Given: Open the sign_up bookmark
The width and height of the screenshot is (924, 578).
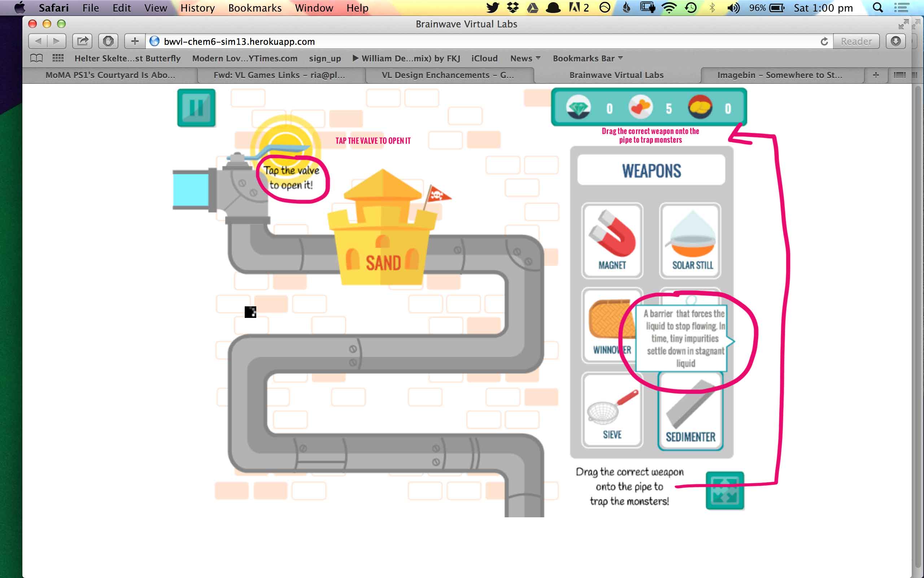Looking at the screenshot, I should [325, 59].
